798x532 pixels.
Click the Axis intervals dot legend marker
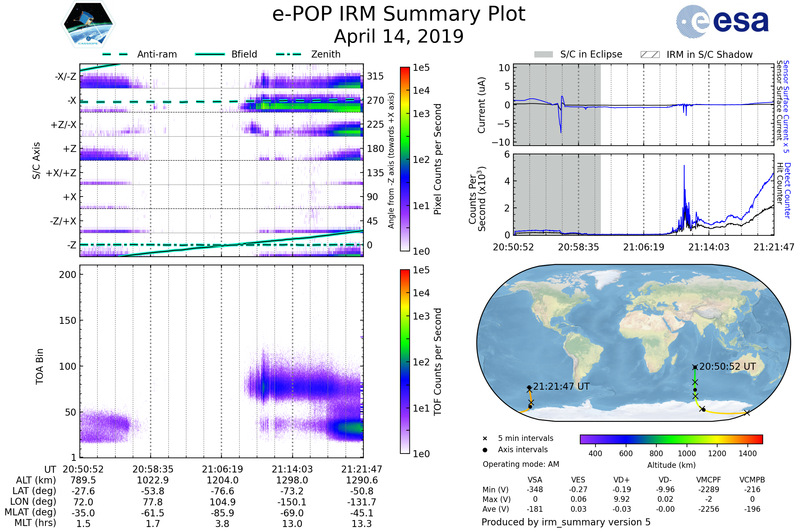point(485,450)
